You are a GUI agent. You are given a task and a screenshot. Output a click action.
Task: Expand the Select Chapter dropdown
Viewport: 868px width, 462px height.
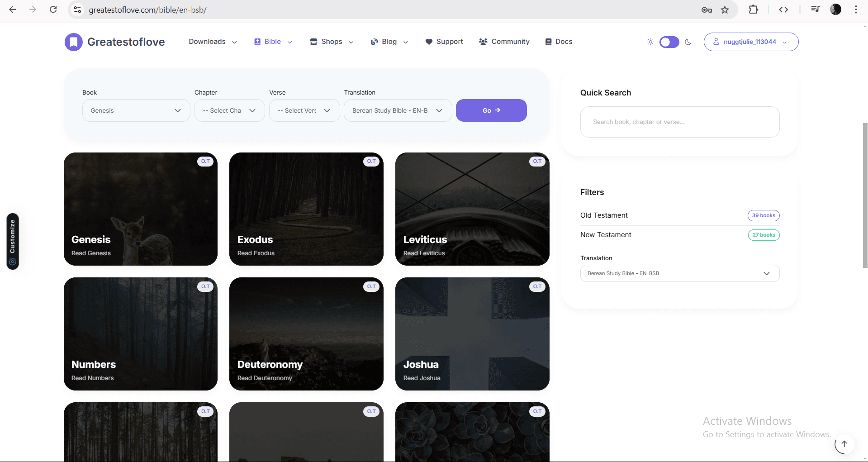point(229,110)
